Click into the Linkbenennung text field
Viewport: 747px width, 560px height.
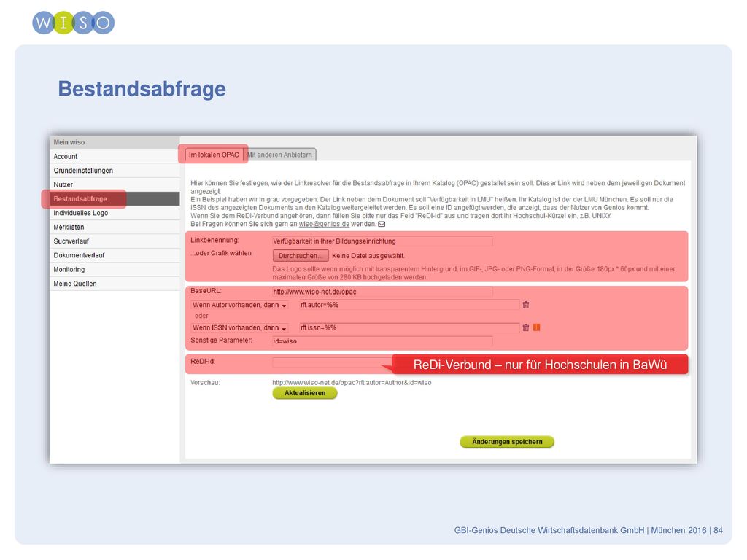tap(382, 241)
